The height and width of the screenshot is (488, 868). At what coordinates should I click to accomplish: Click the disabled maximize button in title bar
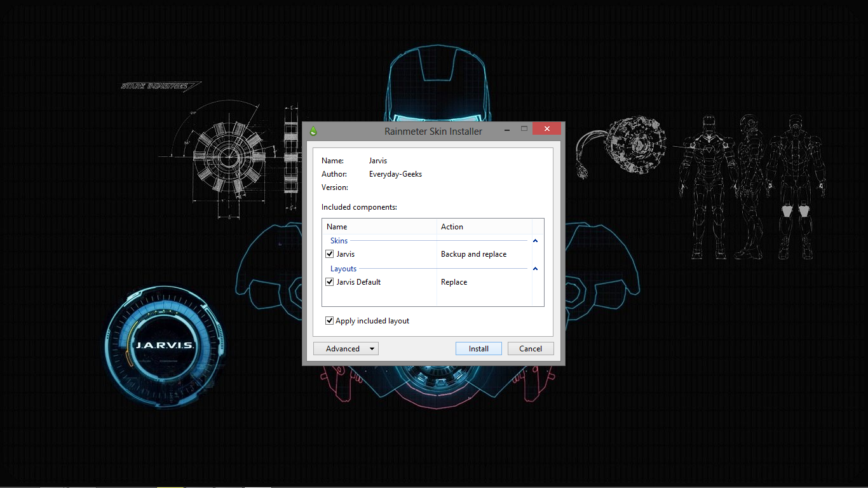point(524,129)
